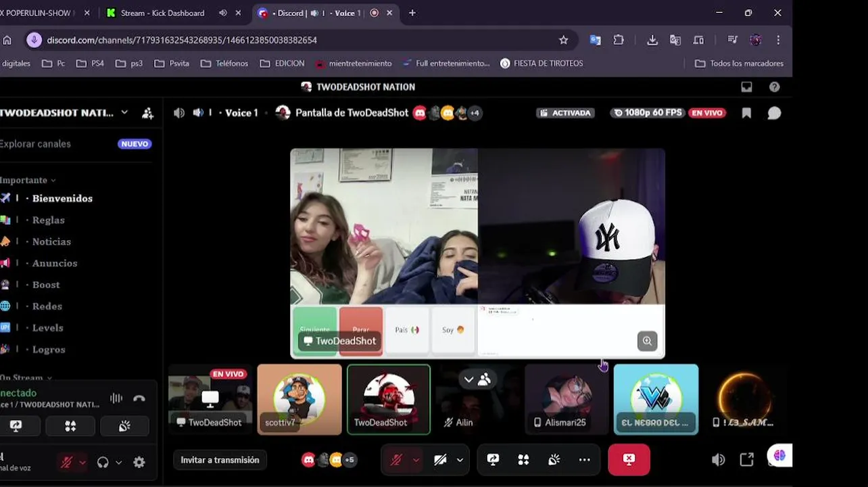
Task: Open Discord help question mark icon
Action: pos(775,87)
